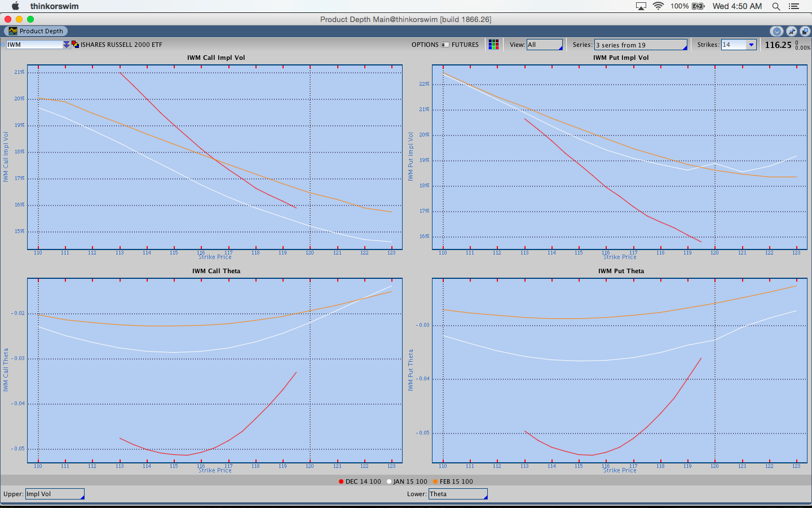Click the OPTIONS label

(425, 45)
